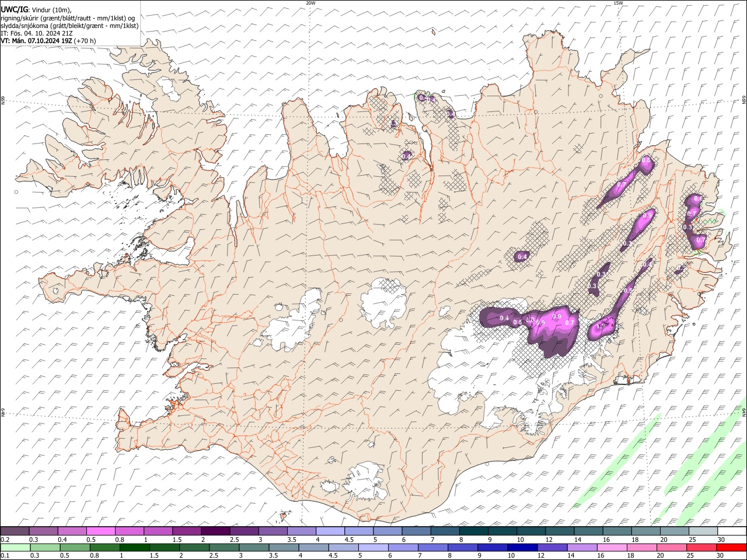Pick the upper legend swatch labelled 12

(x=560, y=531)
